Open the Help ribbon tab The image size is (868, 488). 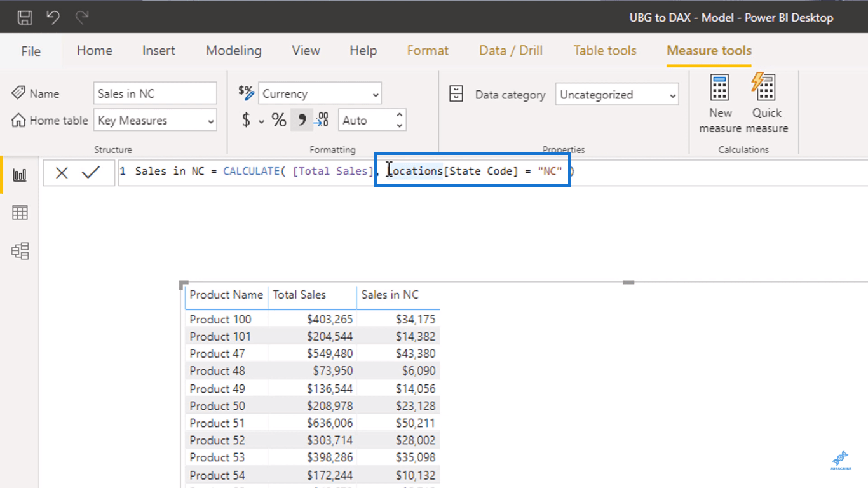pyautogui.click(x=363, y=50)
